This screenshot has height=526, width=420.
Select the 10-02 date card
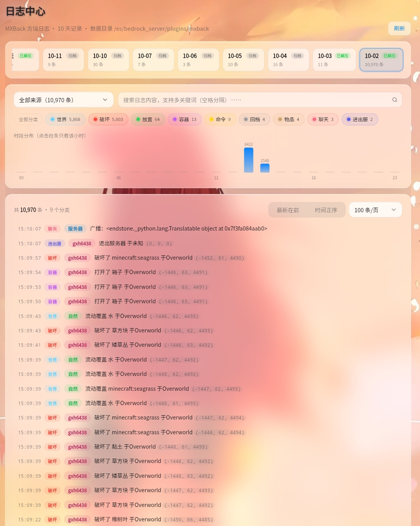click(381, 60)
